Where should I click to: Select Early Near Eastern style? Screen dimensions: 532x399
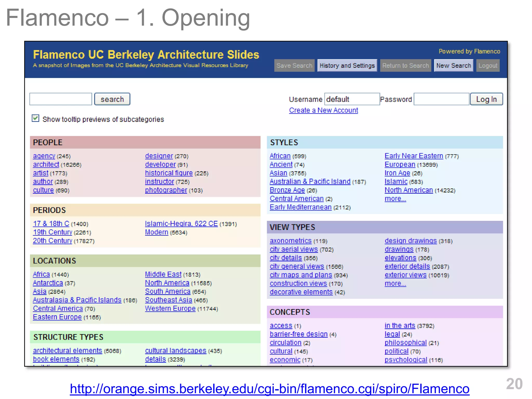click(x=414, y=156)
